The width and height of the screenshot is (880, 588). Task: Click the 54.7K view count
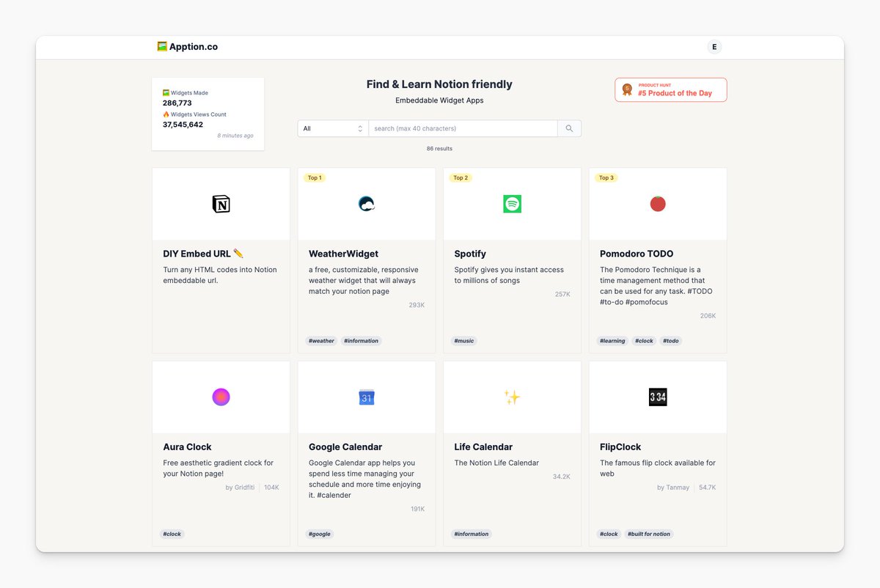point(707,488)
